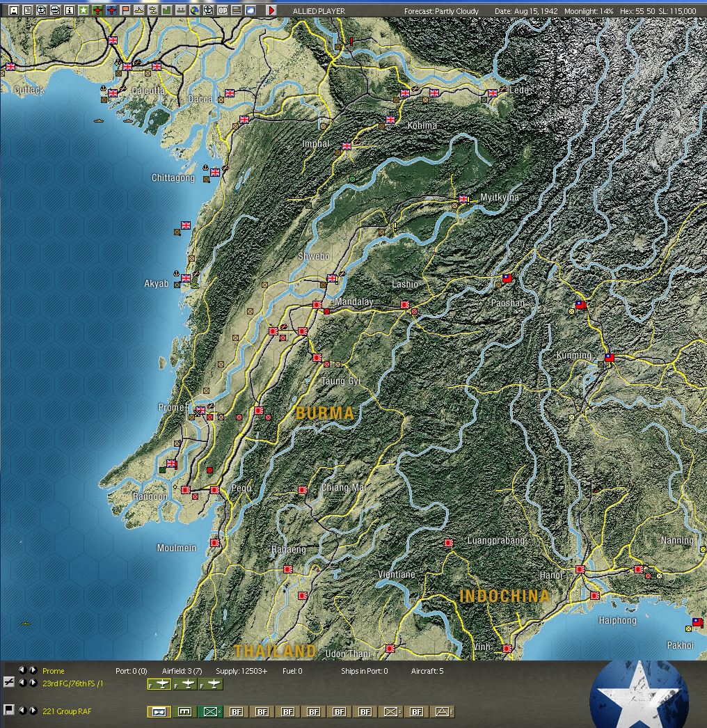Show next land unit after 221 Group RAF

33,711
